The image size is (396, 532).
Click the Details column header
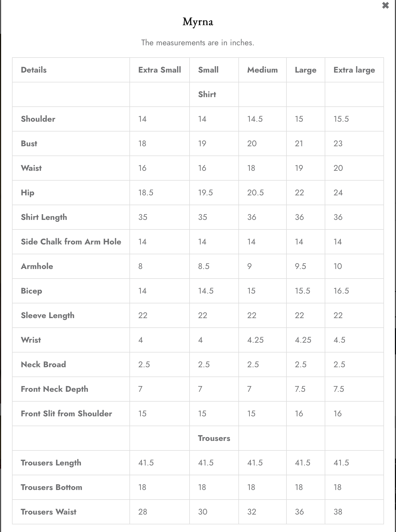[34, 70]
